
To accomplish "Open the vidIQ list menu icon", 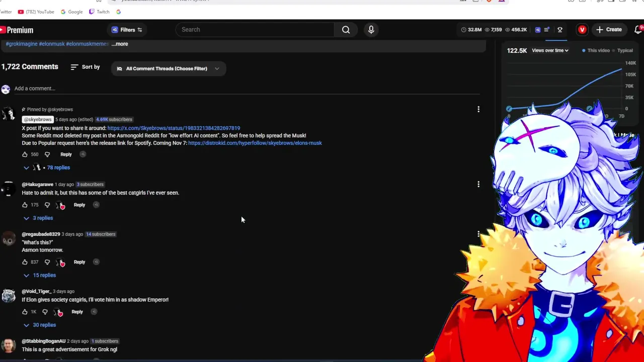I will [547, 30].
